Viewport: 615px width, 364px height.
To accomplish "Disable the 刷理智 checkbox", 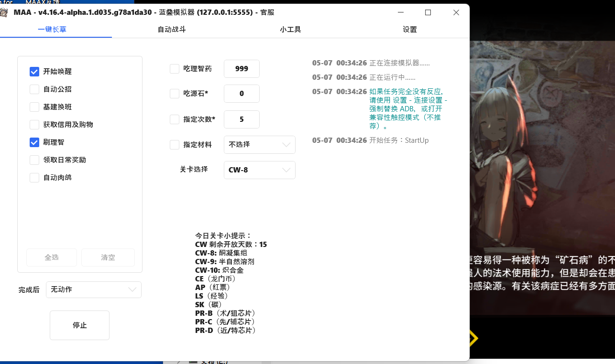I will point(34,142).
